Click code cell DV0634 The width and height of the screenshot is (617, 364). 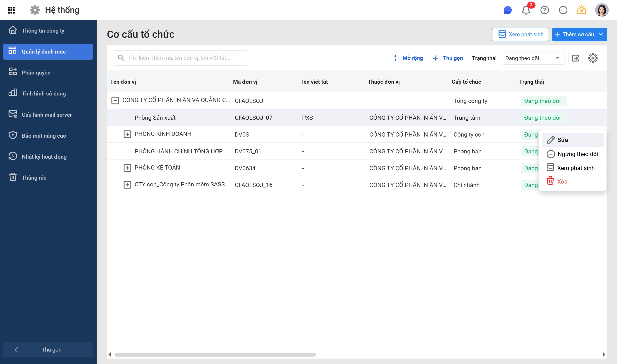245,168
